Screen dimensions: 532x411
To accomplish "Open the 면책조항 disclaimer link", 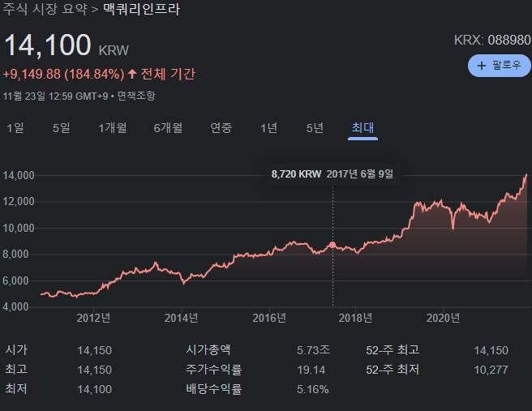I will point(136,96).
